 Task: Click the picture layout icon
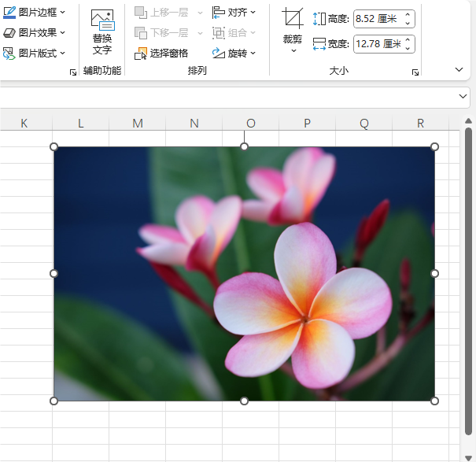pos(9,54)
